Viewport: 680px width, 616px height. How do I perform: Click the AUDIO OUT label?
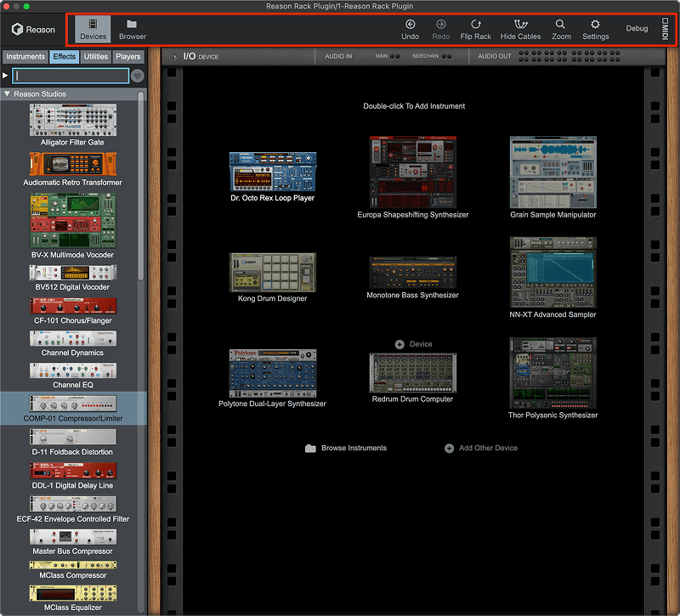(495, 56)
